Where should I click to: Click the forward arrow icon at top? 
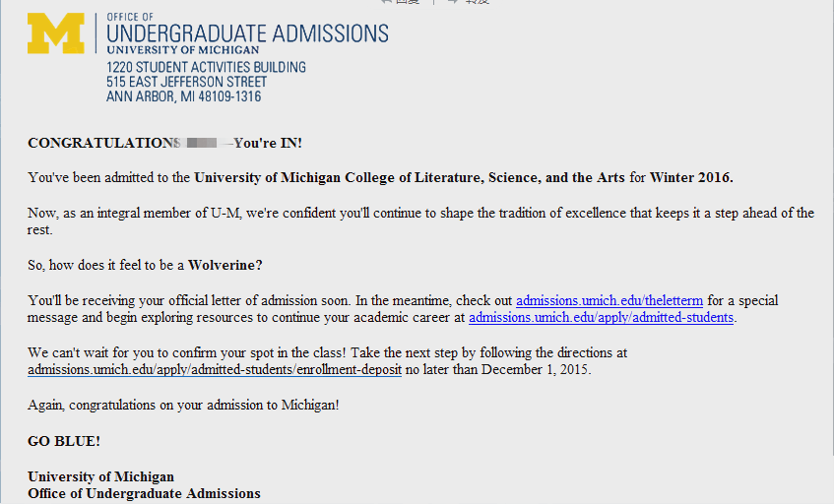[453, 2]
